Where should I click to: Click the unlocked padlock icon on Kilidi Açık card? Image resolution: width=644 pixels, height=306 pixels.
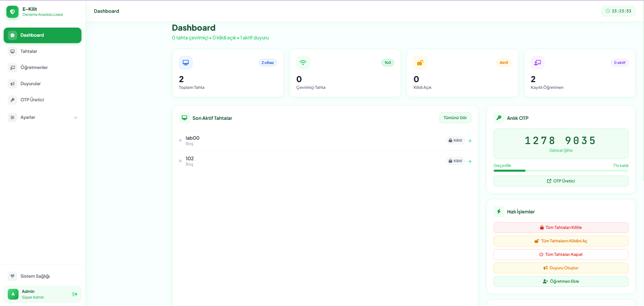pyautogui.click(x=420, y=63)
